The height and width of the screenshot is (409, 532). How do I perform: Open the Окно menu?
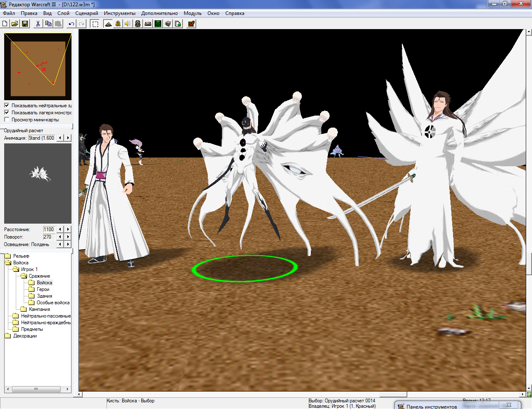[213, 13]
